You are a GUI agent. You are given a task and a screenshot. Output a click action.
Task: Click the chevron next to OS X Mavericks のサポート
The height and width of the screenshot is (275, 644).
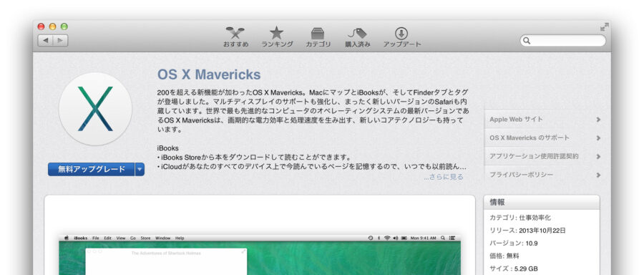(x=598, y=138)
